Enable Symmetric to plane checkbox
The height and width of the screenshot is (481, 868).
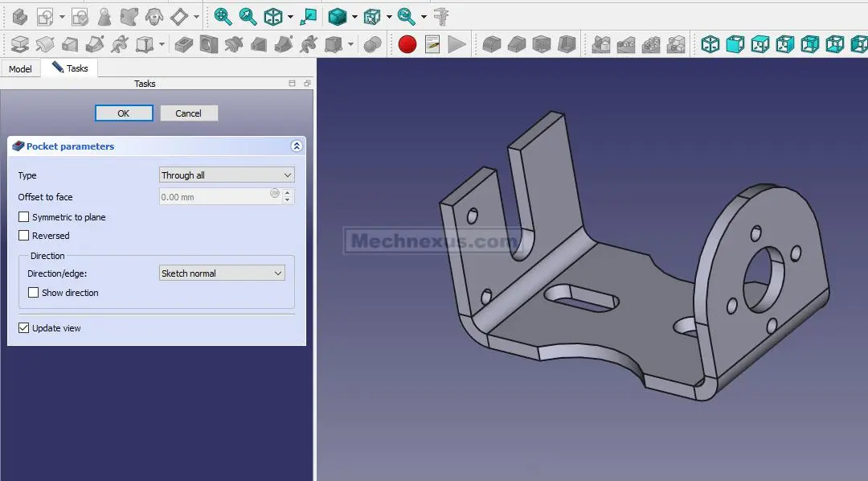coord(24,217)
